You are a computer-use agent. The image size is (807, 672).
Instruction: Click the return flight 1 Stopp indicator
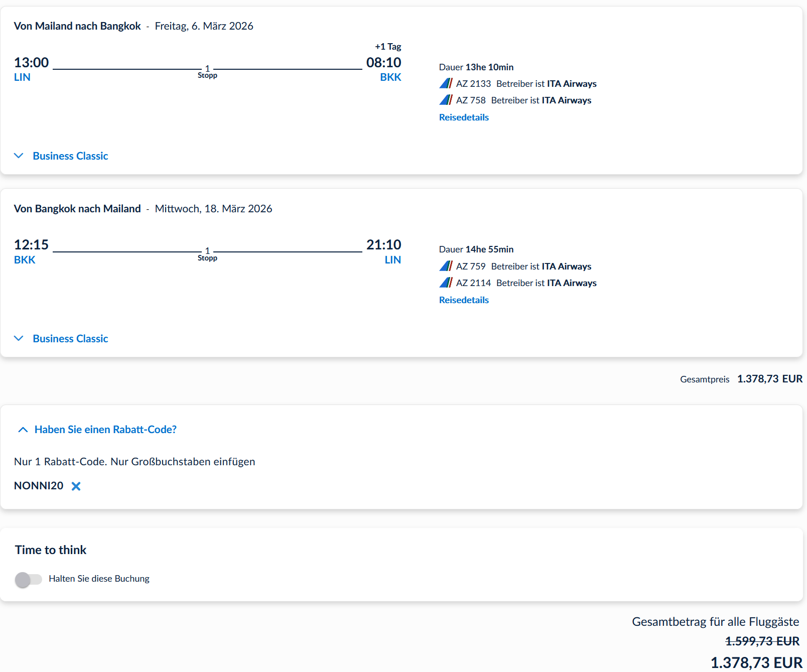[x=207, y=254]
